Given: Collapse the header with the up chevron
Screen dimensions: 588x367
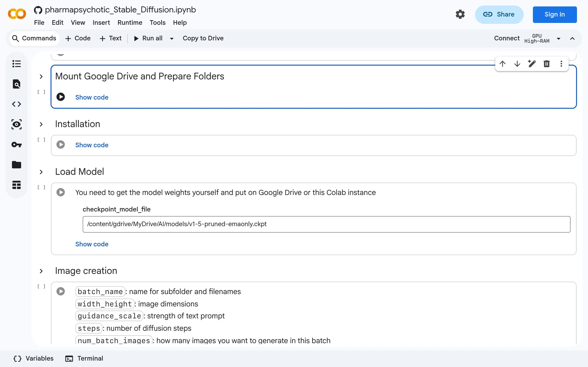Looking at the screenshot, I should pos(572,39).
